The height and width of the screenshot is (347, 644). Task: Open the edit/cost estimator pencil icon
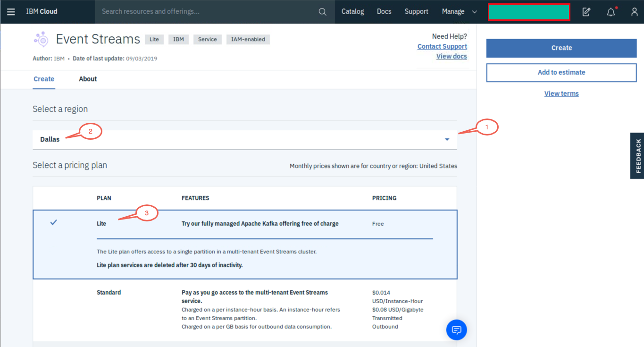coord(586,12)
